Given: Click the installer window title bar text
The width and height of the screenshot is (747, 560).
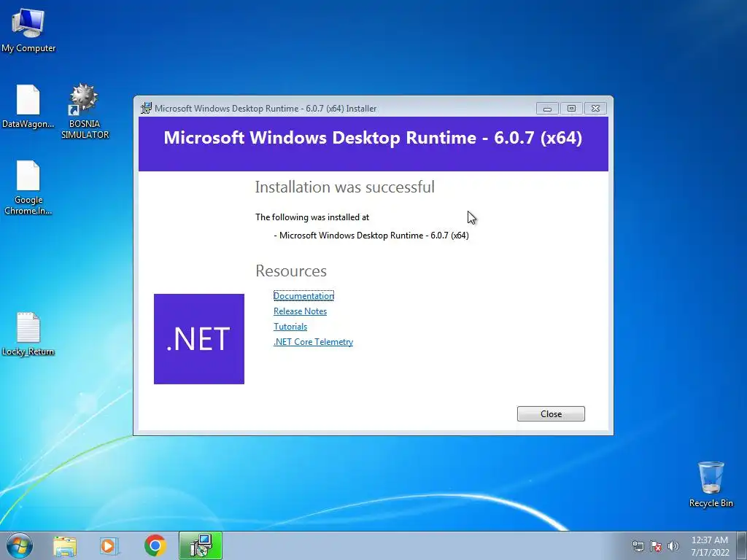Looking at the screenshot, I should point(266,109).
